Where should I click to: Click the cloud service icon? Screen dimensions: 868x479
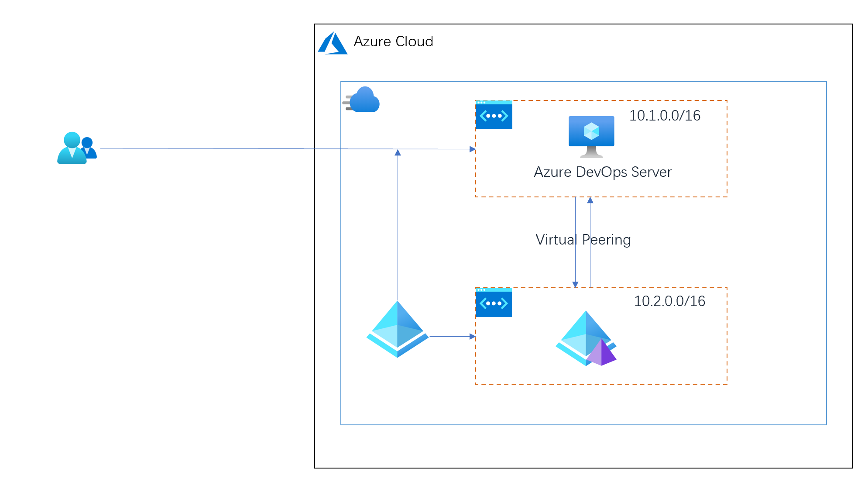point(361,100)
